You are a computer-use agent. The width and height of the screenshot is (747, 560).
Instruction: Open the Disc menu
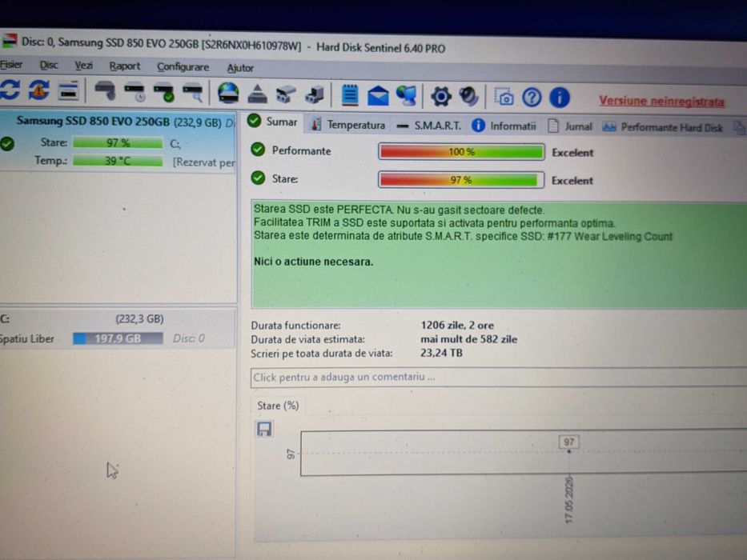[x=49, y=65]
